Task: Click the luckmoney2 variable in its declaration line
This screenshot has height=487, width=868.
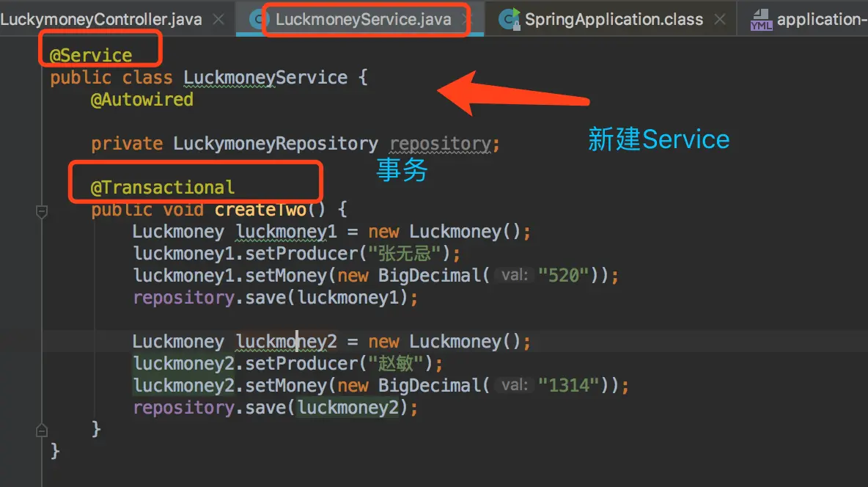Action: (x=286, y=341)
